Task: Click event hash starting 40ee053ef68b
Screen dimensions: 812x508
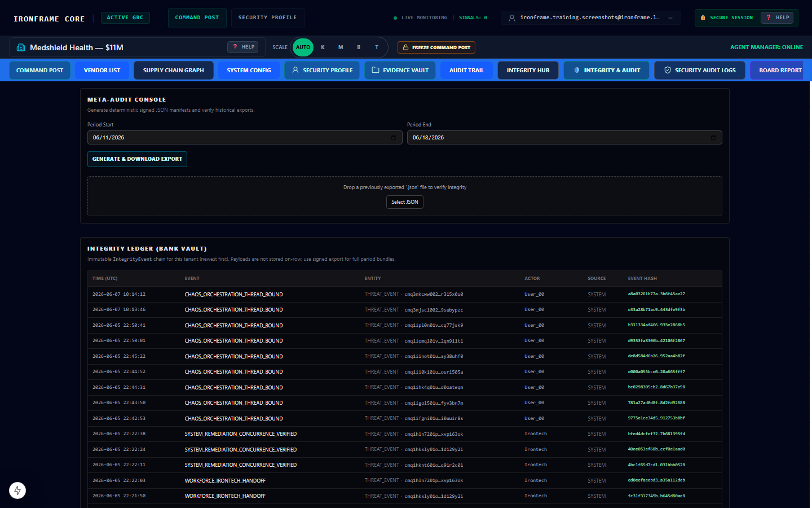Action: click(656, 449)
